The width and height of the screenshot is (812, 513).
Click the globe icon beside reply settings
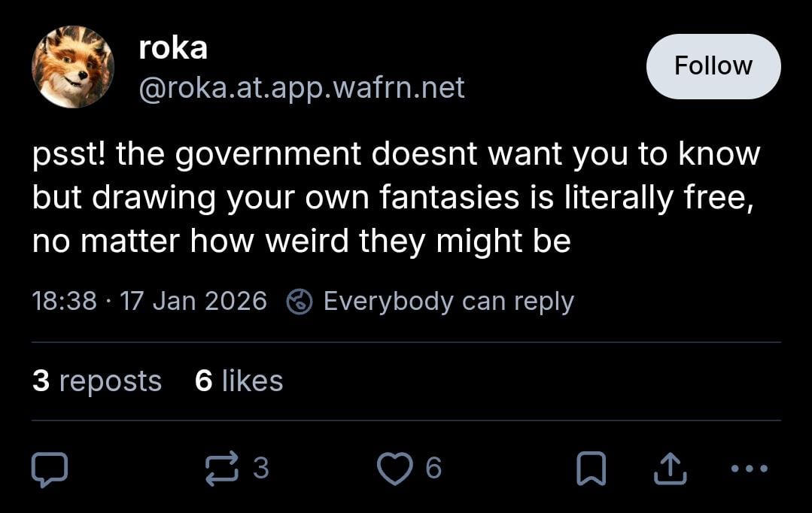[x=300, y=302]
